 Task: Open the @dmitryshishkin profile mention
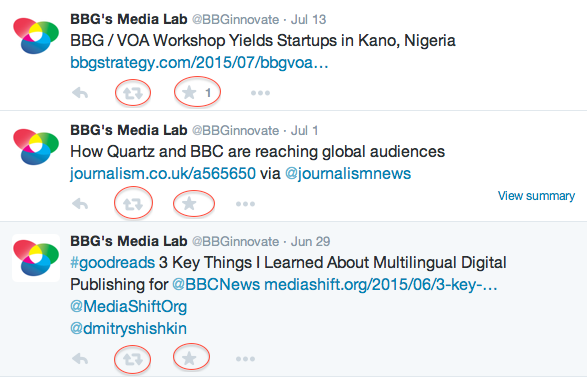(x=128, y=328)
